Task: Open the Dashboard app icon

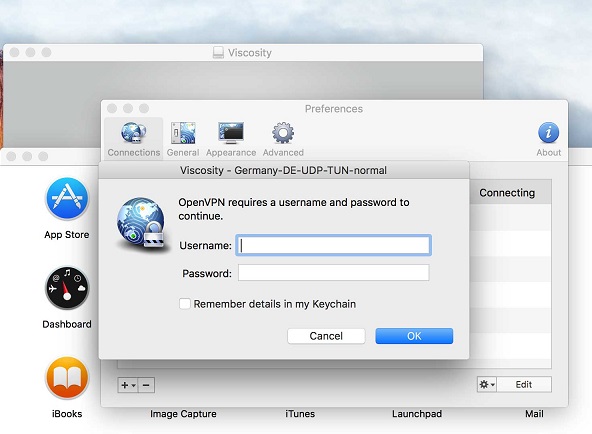Action: coord(67,288)
